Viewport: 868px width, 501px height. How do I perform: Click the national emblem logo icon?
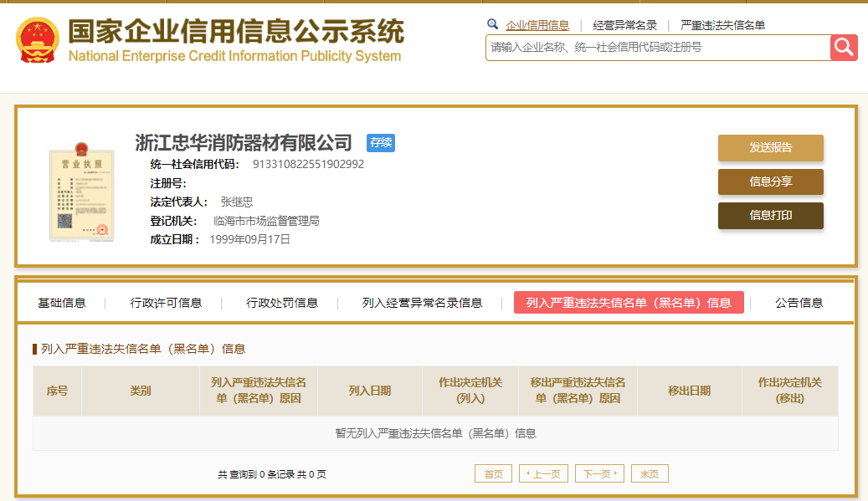[37, 40]
